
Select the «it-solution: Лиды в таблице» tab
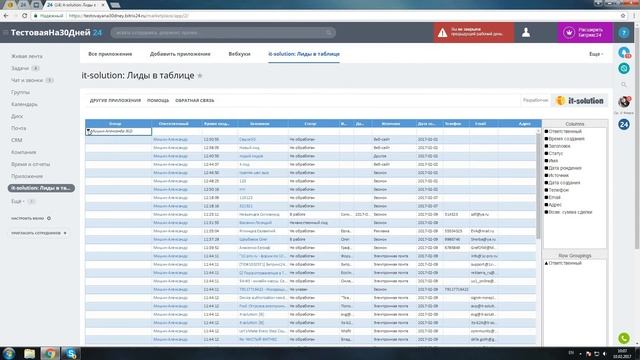click(304, 54)
